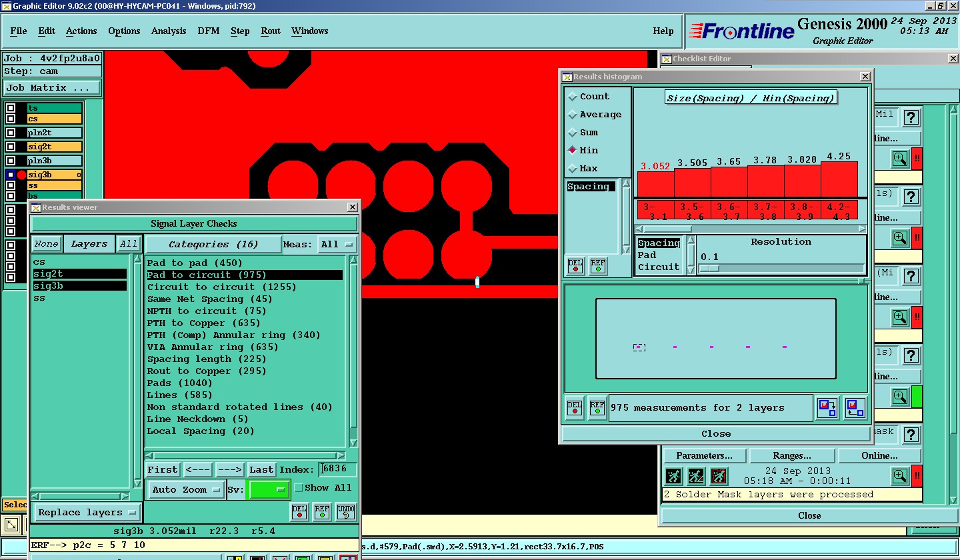Toggle the sig2t layer checkbox in layer list
Image resolution: width=960 pixels, height=560 pixels.
tap(11, 147)
